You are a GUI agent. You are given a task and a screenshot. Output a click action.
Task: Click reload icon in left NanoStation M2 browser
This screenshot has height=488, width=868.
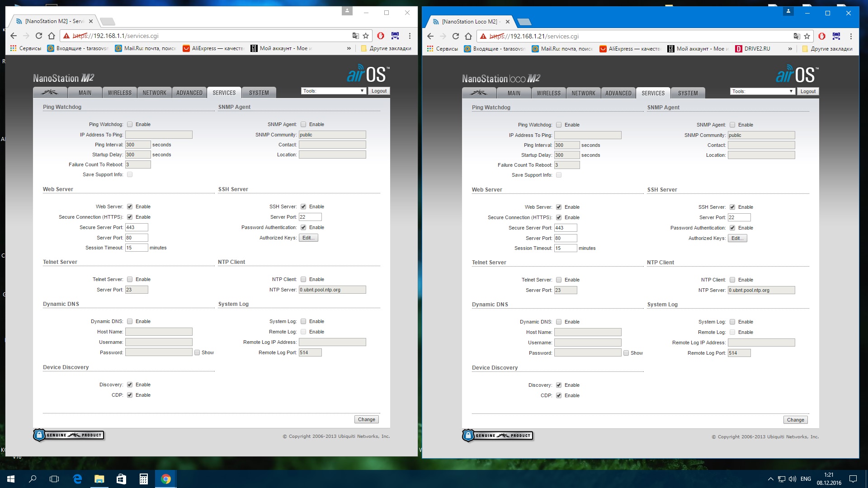pos(39,36)
